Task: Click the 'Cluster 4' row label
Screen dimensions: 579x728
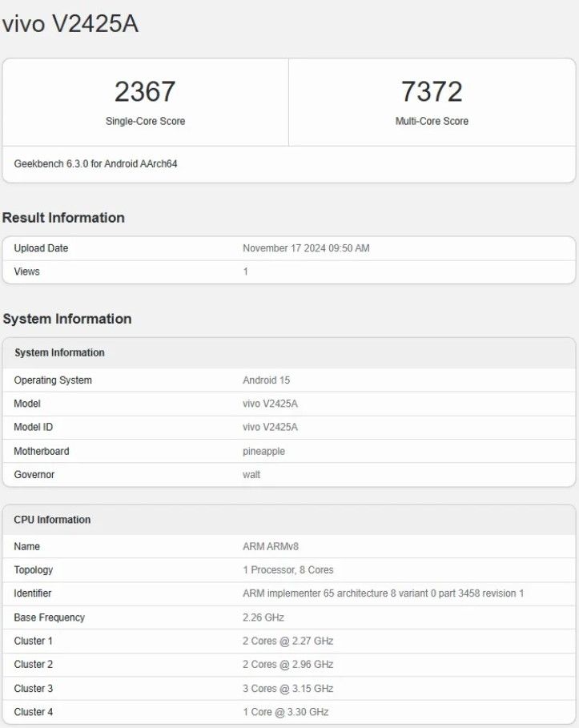Action: pos(34,712)
